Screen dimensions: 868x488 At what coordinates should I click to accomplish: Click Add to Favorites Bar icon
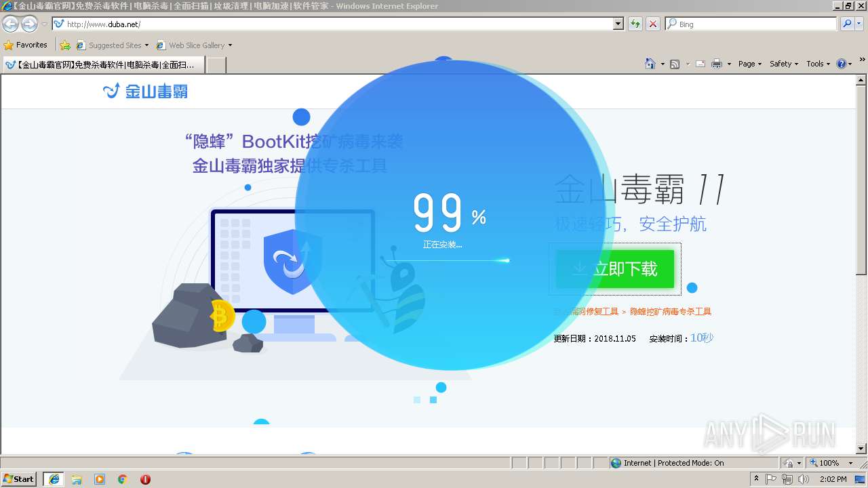click(65, 45)
